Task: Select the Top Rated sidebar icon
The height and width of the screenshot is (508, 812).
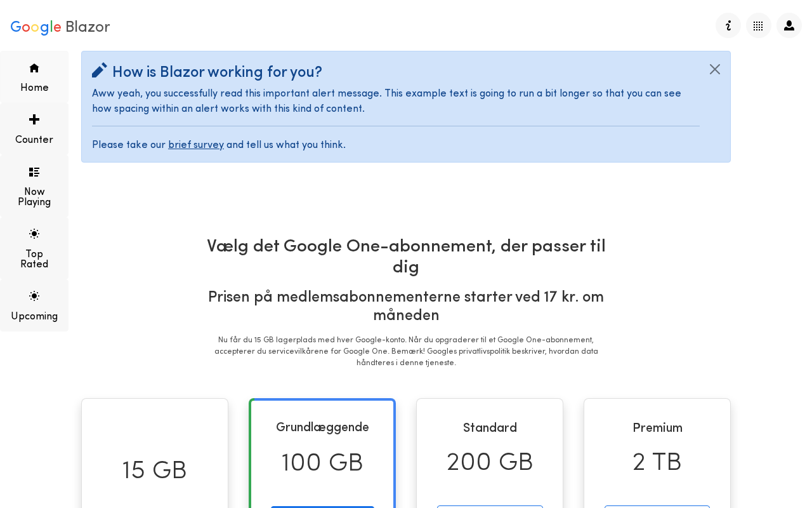Action: [x=34, y=234]
